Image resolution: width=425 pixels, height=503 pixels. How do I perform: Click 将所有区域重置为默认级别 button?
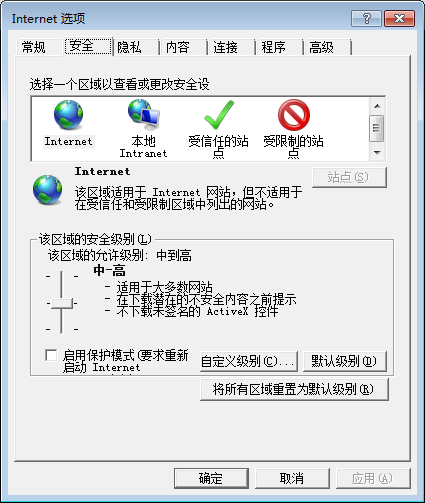coord(294,389)
